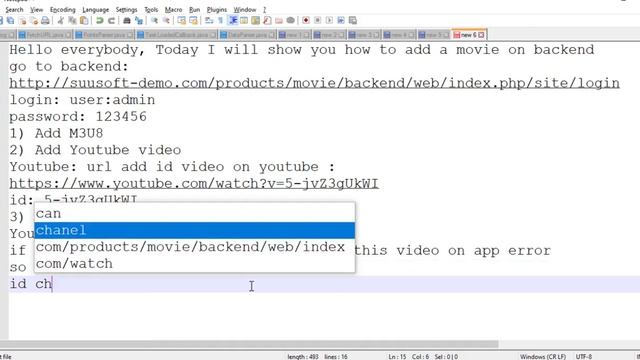The height and width of the screenshot is (360, 640).
Task: Open the Replace toolbar icon
Action: coord(139,20)
